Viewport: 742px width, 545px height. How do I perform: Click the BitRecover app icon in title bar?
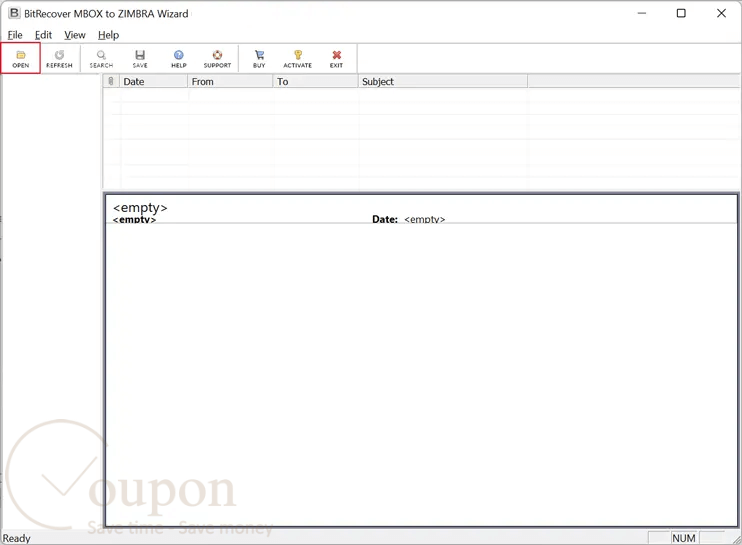point(14,13)
